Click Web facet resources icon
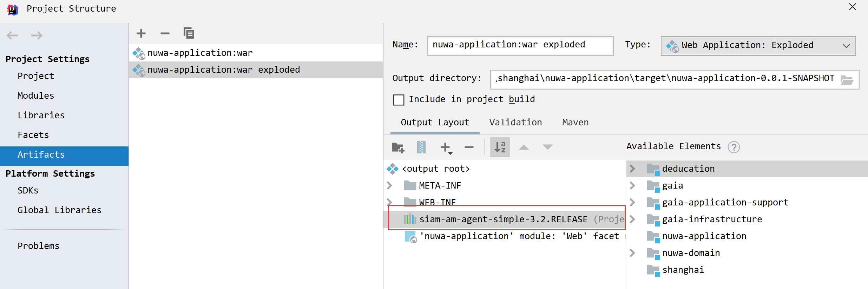 (411, 237)
